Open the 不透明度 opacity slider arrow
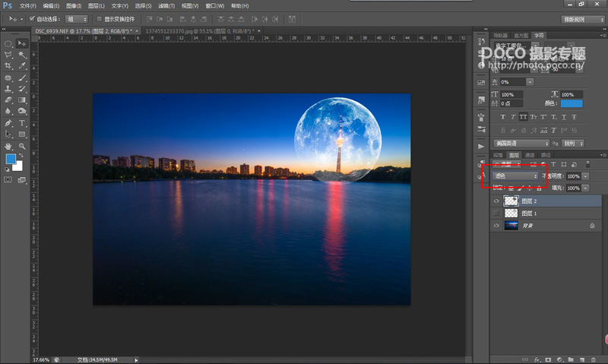Screen dimensions: 608x364 (x=585, y=176)
